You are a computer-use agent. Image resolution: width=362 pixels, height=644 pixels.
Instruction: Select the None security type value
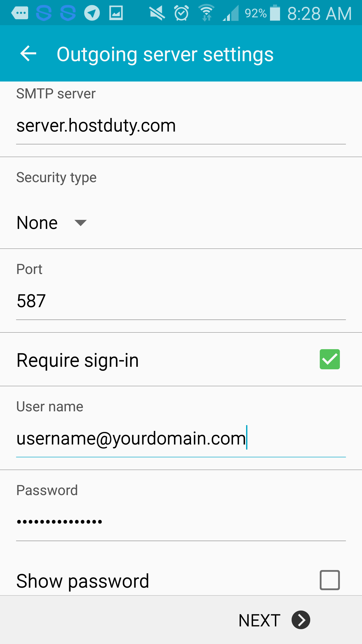[x=37, y=223]
